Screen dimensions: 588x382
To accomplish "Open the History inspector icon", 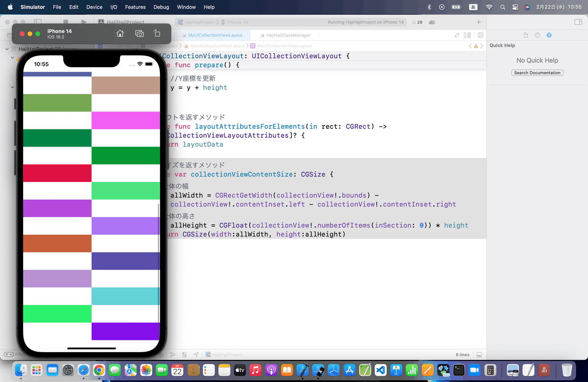I will point(538,35).
